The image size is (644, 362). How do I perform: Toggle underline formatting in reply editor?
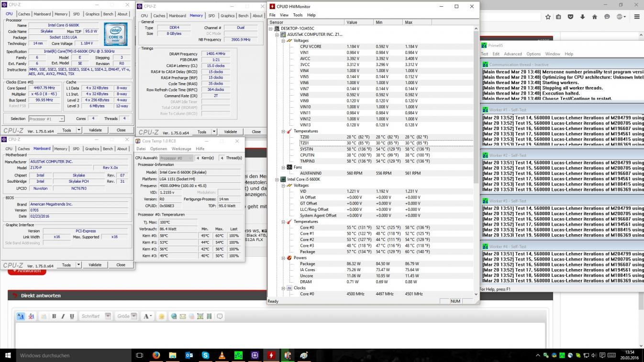pos(72,316)
